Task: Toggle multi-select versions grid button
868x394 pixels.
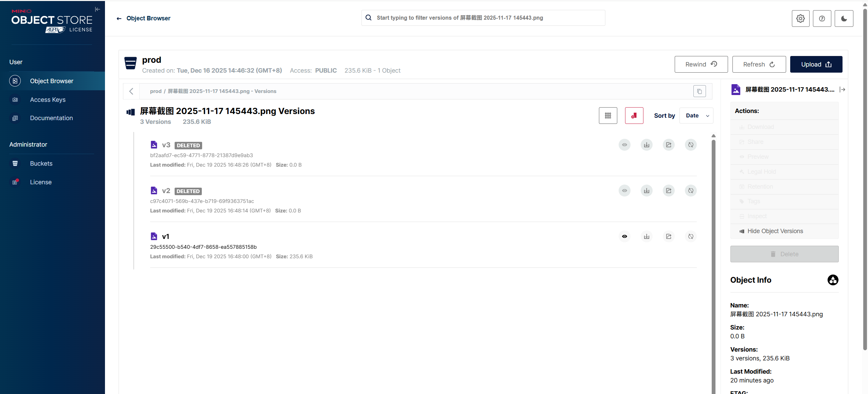Action: (x=608, y=116)
